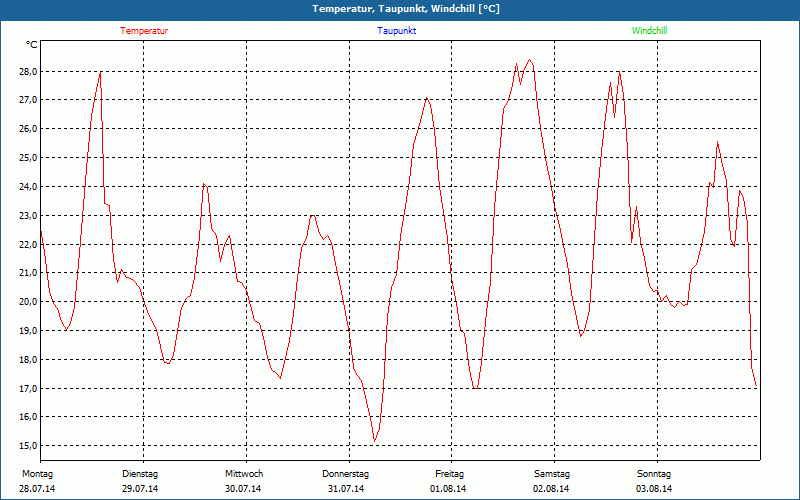Click the '28.07.14' date label

tap(37, 489)
